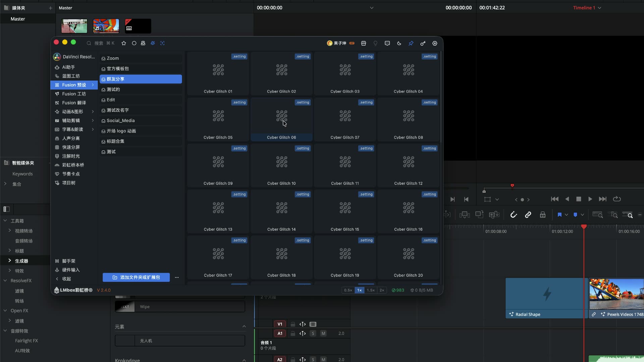Click 收起 to collapse LMbox sidebar
The height and width of the screenshot is (362, 644).
tap(63, 279)
